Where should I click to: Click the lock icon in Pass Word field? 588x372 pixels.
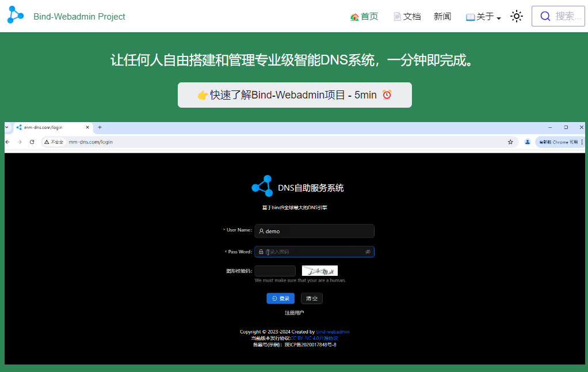(x=261, y=252)
